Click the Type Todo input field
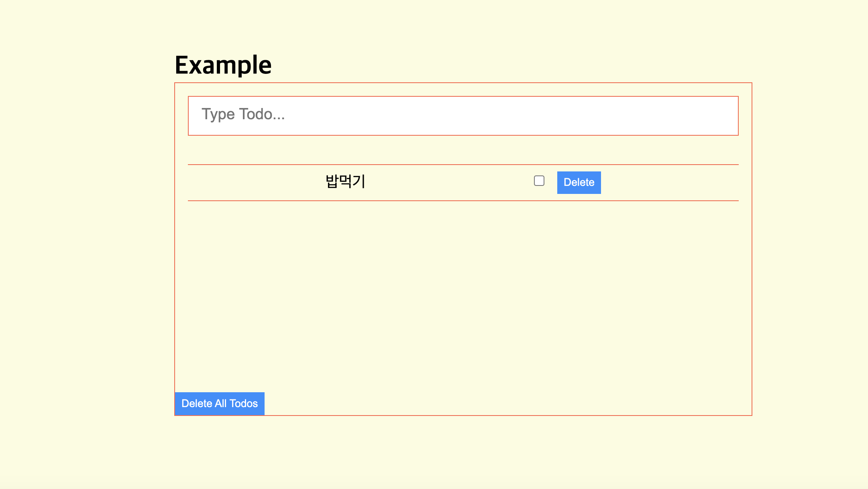Screen dimensions: 868x489 (463, 116)
